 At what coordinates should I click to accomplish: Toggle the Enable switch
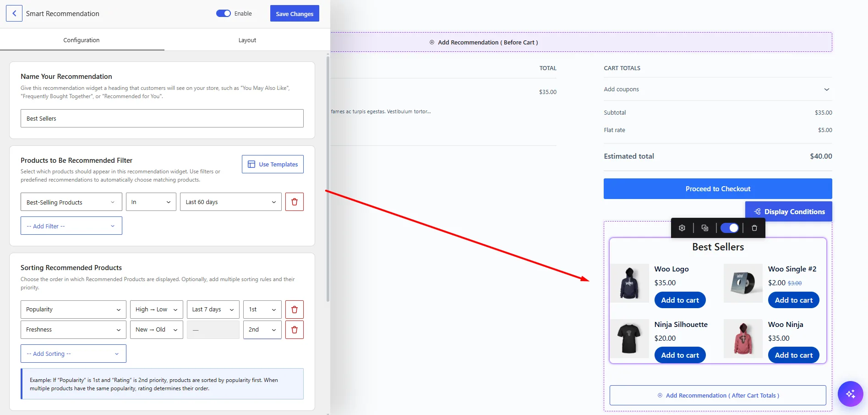pyautogui.click(x=224, y=13)
